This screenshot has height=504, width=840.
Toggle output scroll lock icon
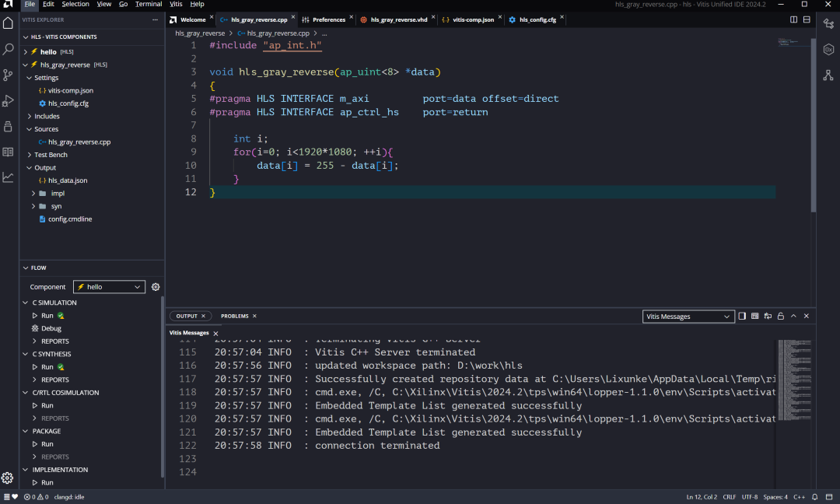click(x=781, y=316)
